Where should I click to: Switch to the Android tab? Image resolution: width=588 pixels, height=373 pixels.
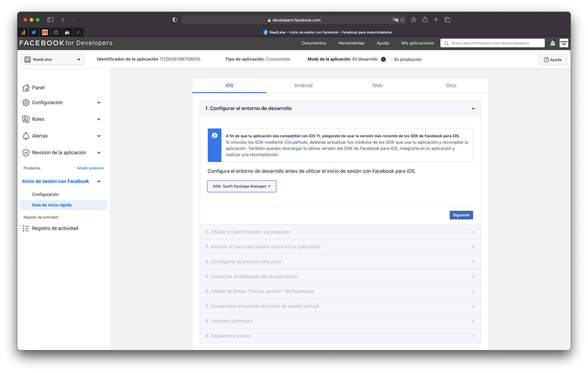point(303,86)
